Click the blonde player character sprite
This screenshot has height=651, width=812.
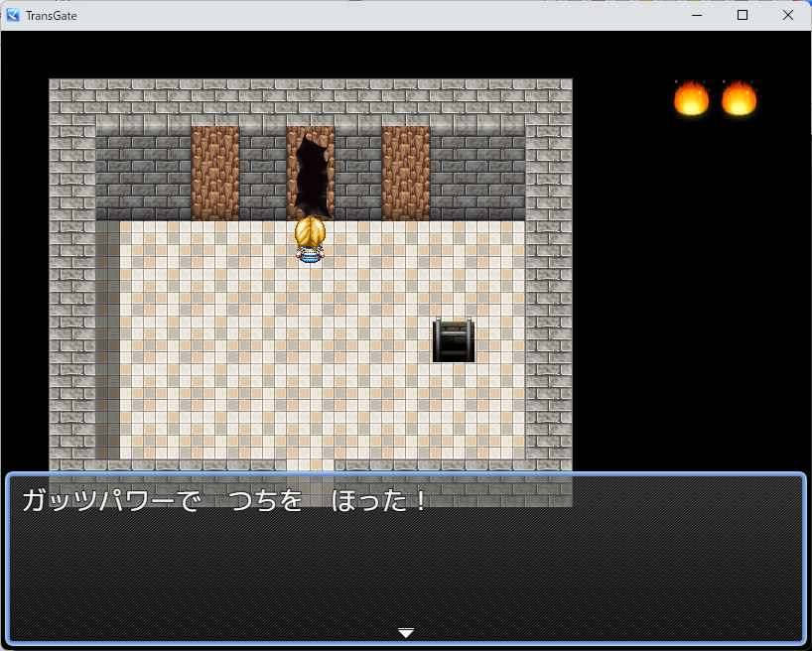click(x=310, y=241)
